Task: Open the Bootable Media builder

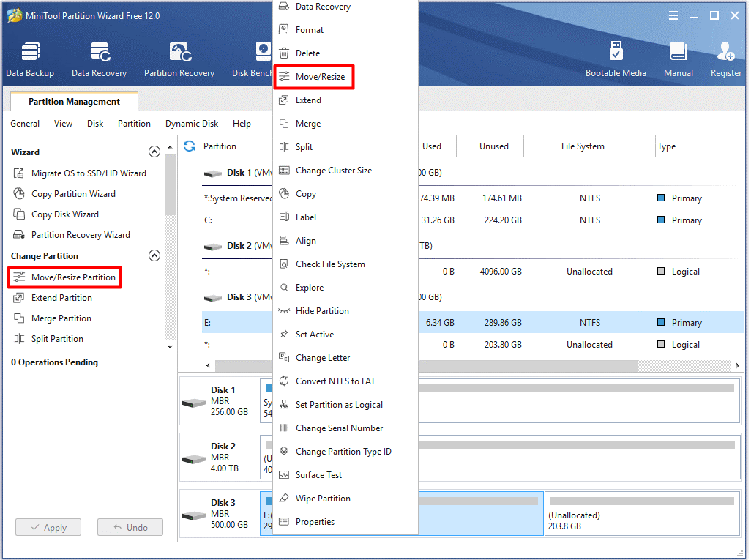Action: [616, 59]
